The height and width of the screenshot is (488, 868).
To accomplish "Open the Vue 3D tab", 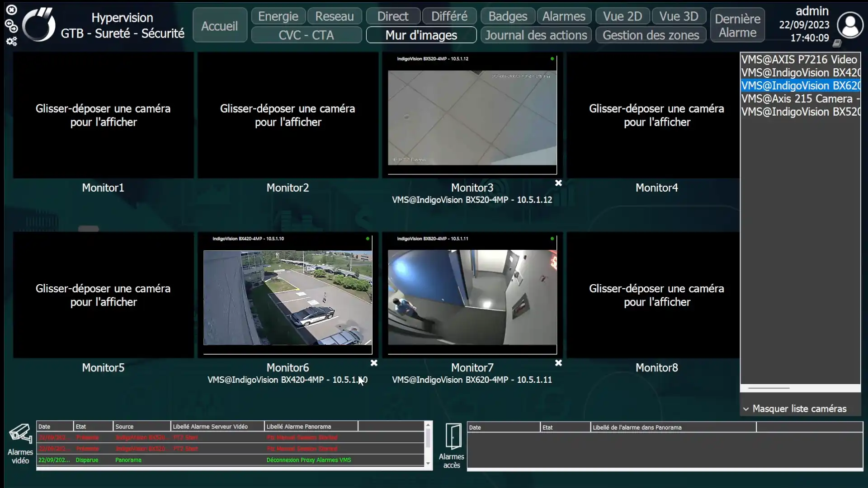I will (679, 16).
